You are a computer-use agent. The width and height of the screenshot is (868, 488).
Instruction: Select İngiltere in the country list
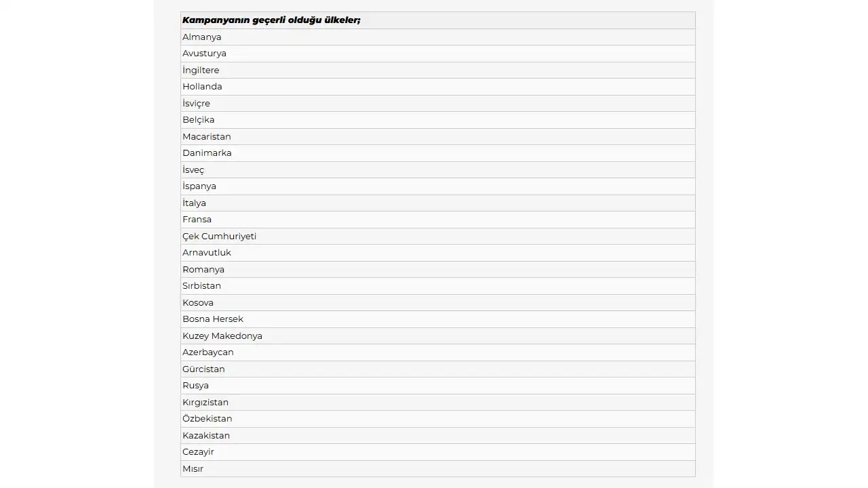click(201, 70)
